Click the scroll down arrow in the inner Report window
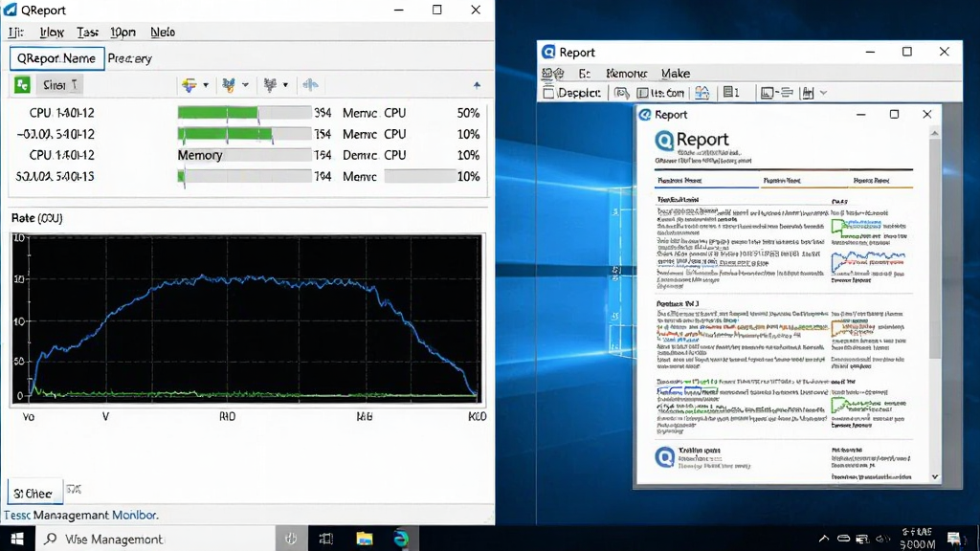This screenshot has width=980, height=551. tap(935, 476)
